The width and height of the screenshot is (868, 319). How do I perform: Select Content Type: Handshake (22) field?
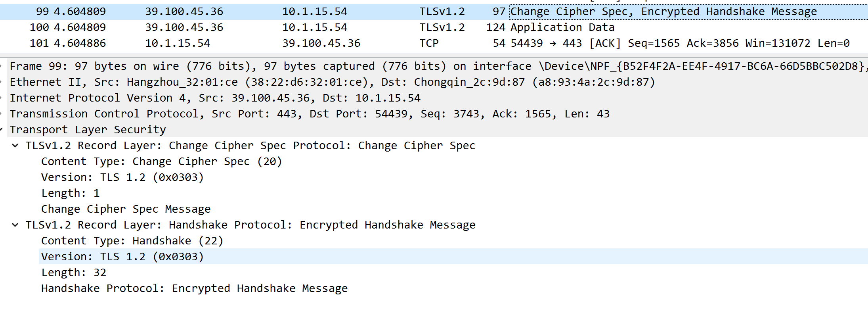click(132, 241)
